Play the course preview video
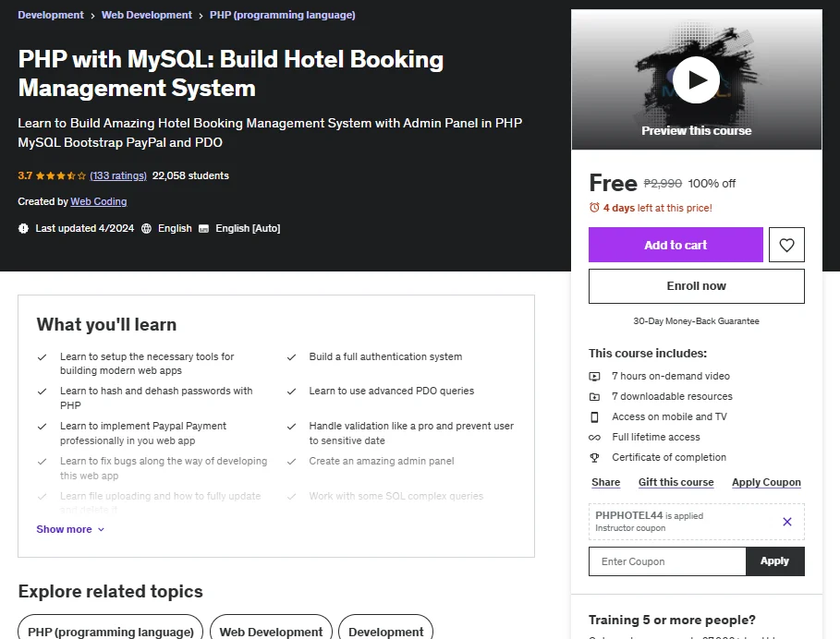The image size is (840, 639). point(696,79)
